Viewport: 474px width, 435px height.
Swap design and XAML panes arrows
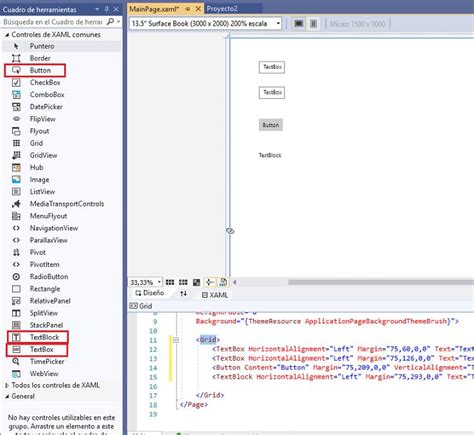(x=183, y=294)
